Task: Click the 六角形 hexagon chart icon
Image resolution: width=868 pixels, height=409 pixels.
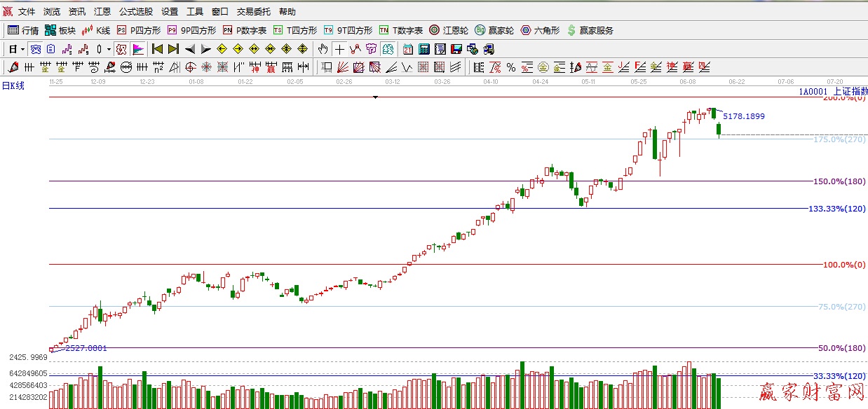Action: [539, 30]
